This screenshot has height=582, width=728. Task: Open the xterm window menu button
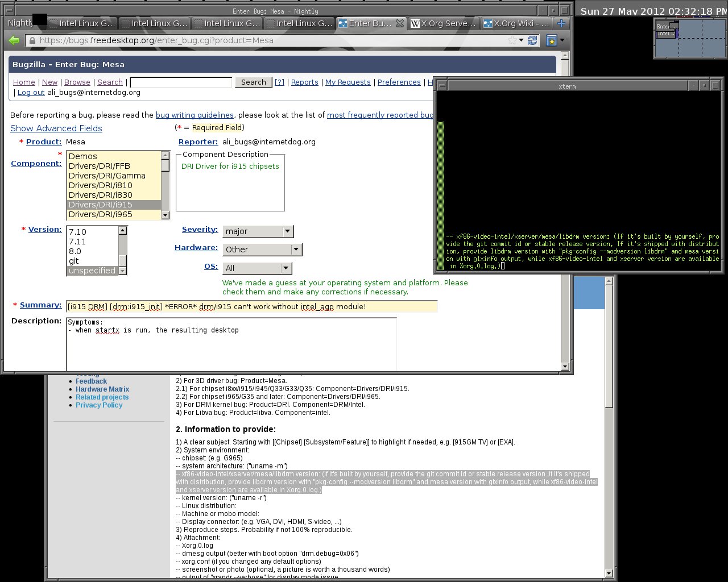442,86
